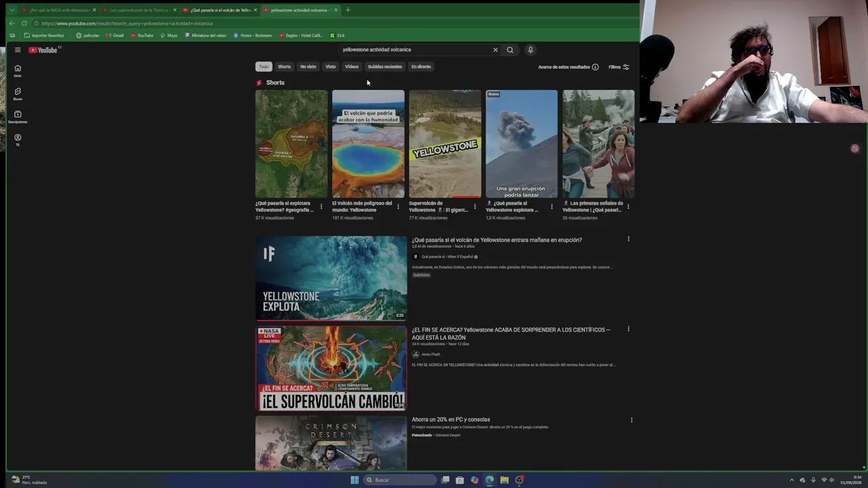Open the 'Home - Restream' bookmark
This screenshot has height=488, width=868.
coord(252,35)
